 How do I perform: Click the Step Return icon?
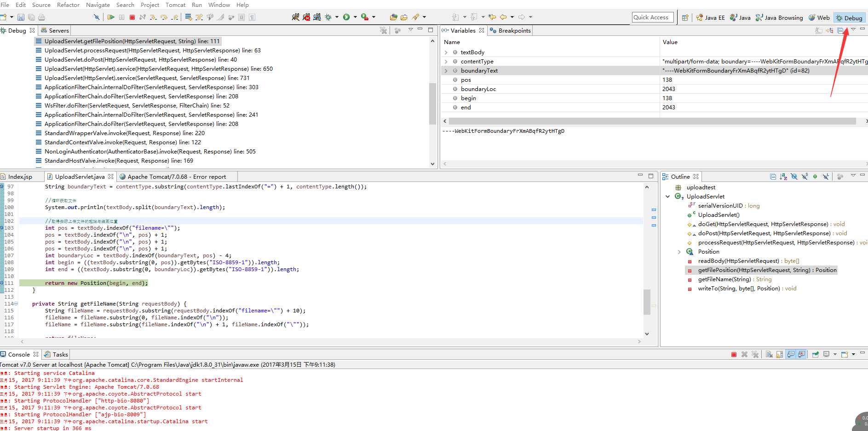click(x=175, y=17)
